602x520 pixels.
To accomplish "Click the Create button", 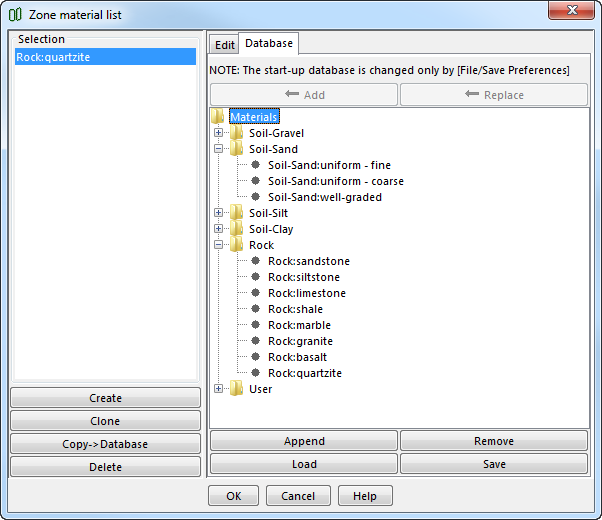I will pyautogui.click(x=105, y=398).
